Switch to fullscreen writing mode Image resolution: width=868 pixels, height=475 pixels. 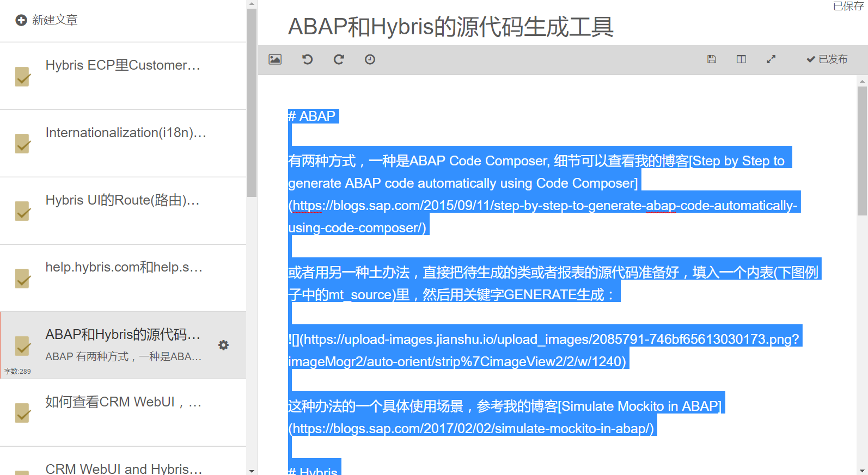pos(771,59)
